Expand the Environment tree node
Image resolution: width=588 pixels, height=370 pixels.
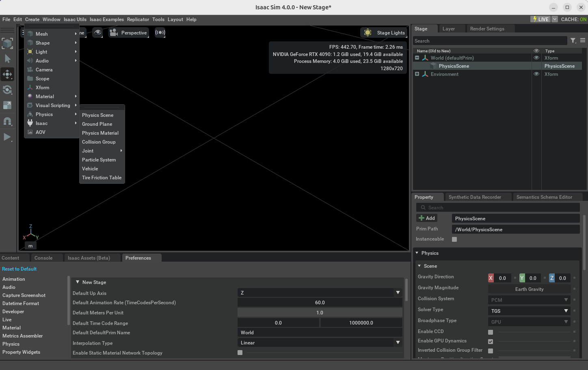pos(417,74)
